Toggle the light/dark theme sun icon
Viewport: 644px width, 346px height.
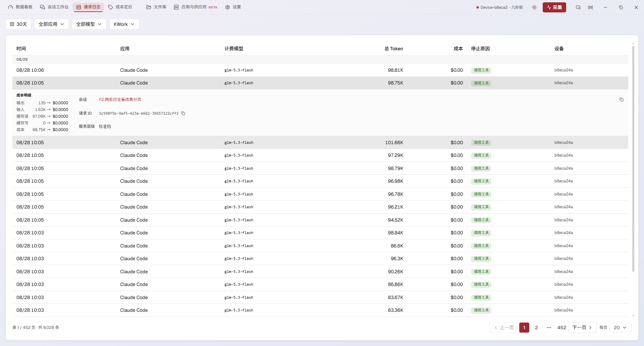coord(534,7)
